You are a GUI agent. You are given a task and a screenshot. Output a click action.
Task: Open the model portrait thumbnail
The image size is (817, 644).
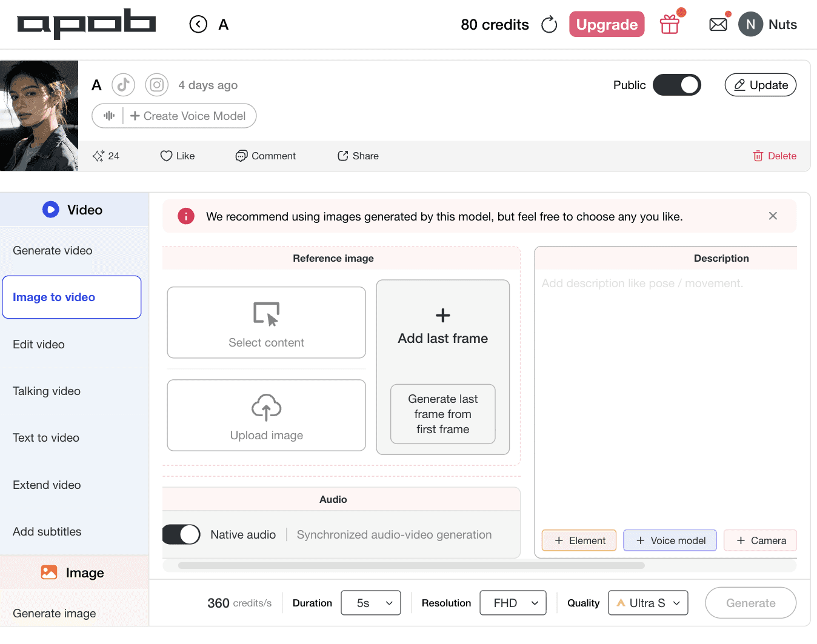click(x=39, y=116)
